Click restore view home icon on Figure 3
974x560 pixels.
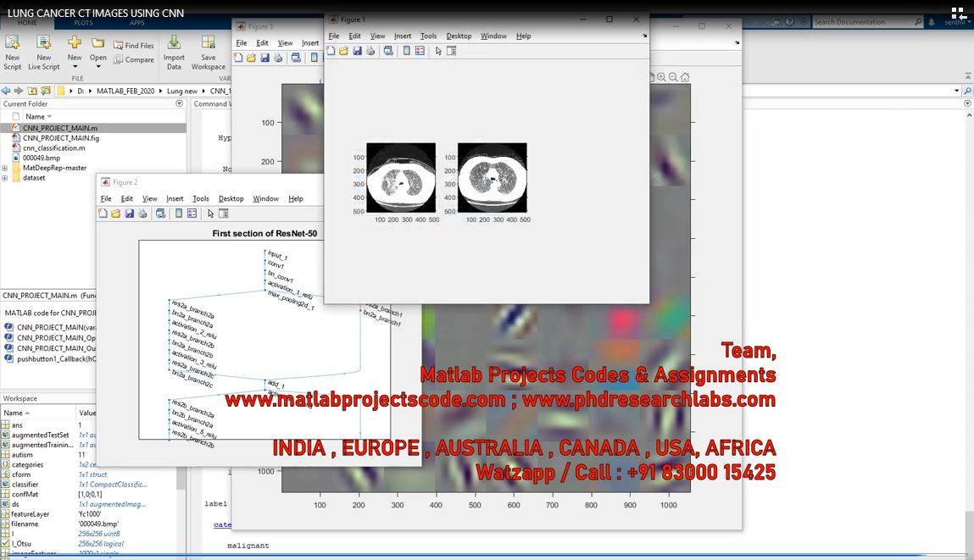[684, 77]
